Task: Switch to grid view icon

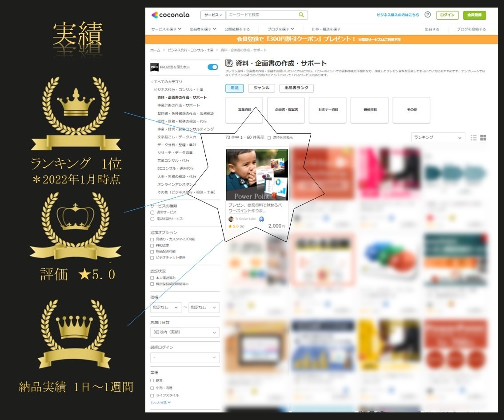Action: tap(483, 137)
